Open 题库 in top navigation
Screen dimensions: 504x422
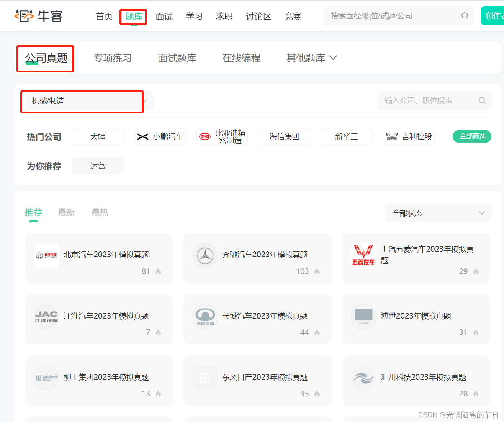point(134,16)
